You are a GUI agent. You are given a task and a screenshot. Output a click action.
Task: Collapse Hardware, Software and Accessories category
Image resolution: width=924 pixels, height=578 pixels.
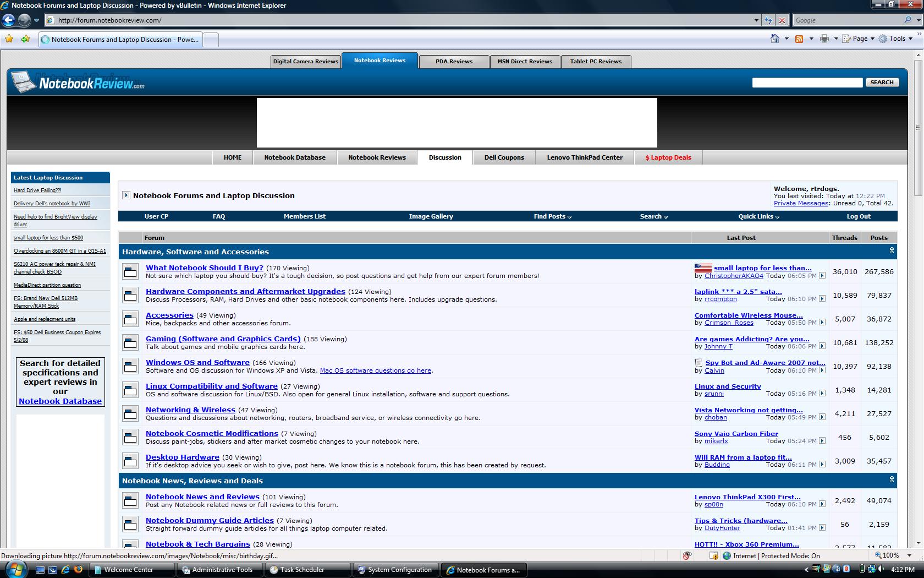coord(892,251)
